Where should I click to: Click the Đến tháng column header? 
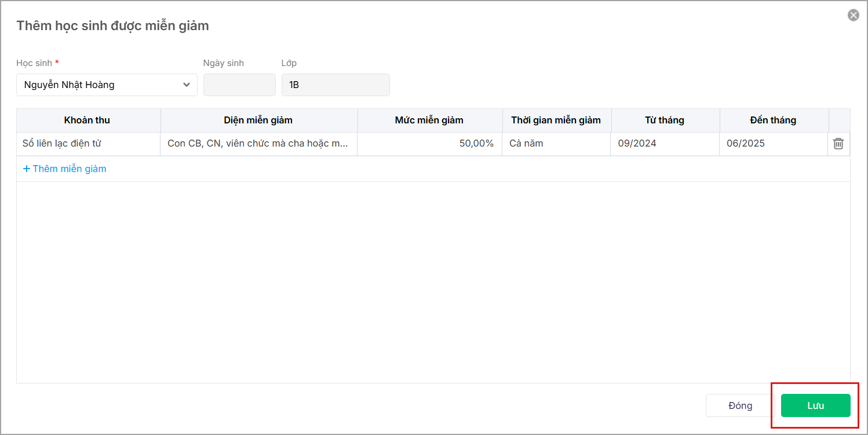click(x=773, y=120)
